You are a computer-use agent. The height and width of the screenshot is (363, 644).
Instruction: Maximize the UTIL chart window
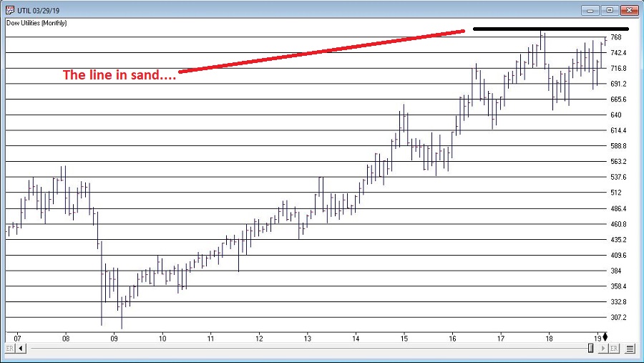[610, 11]
